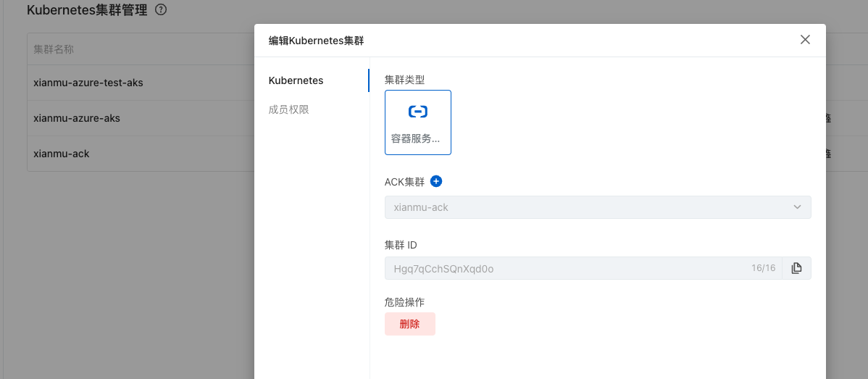Screen dimensions: 868x379
Task: Click the red 删除 button
Action: (x=410, y=324)
